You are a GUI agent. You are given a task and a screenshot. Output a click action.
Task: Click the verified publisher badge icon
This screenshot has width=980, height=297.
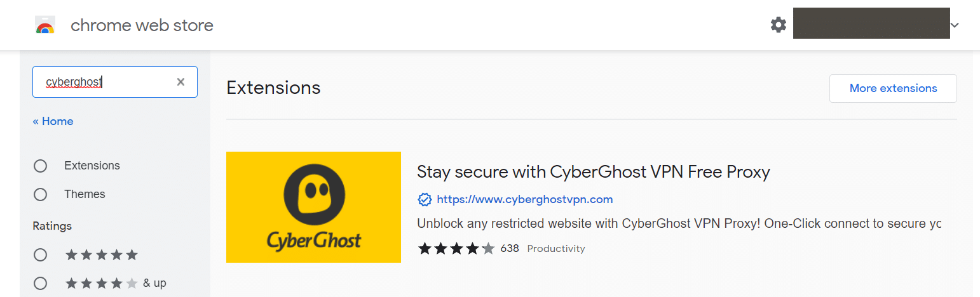[425, 200]
